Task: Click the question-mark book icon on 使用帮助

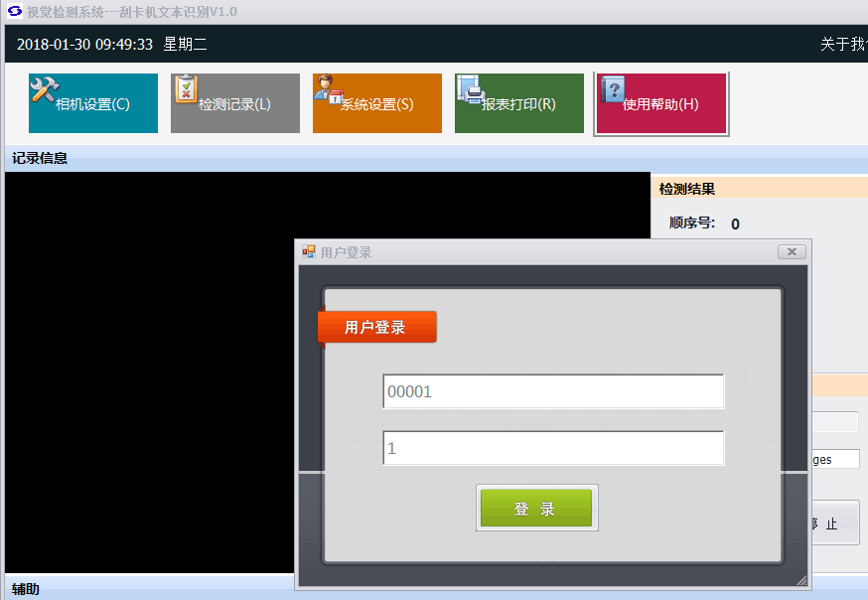Action: (613, 89)
